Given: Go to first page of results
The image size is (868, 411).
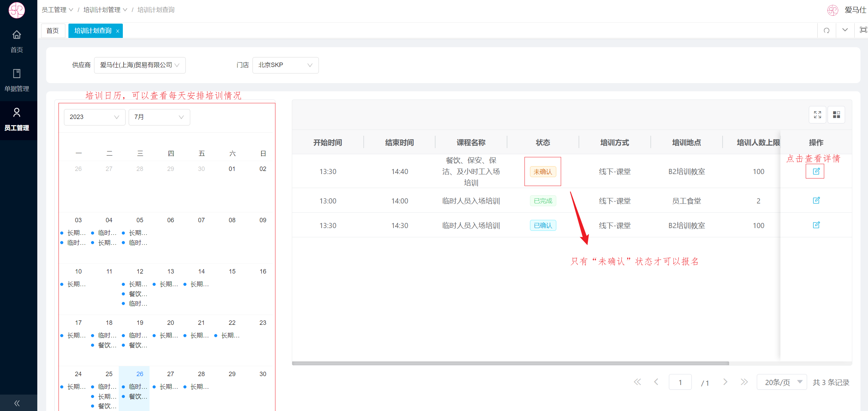Looking at the screenshot, I should 637,382.
